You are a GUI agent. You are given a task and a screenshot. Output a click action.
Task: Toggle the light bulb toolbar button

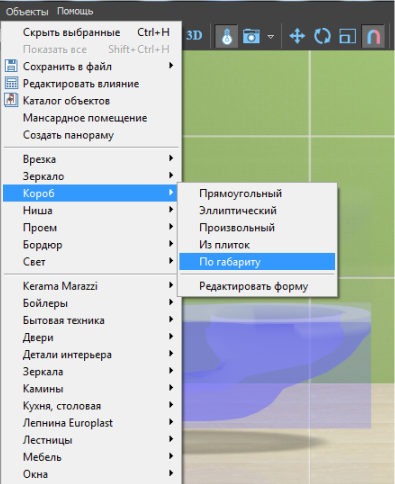[x=227, y=36]
